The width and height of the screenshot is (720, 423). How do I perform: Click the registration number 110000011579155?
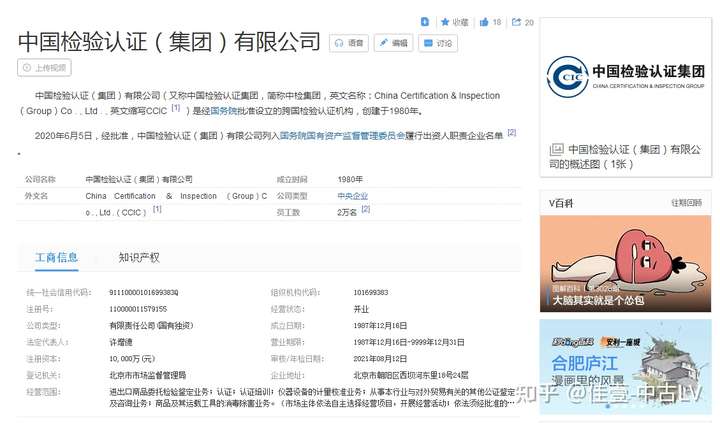138,309
